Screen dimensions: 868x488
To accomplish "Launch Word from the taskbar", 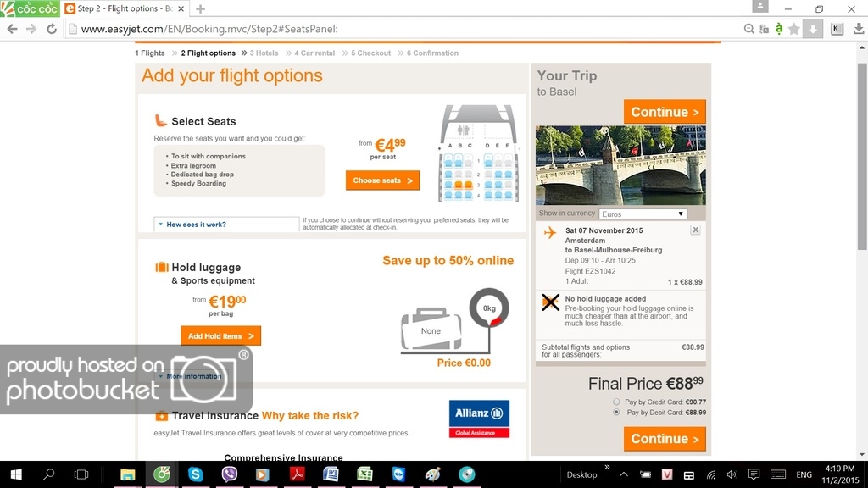I will 331,474.
